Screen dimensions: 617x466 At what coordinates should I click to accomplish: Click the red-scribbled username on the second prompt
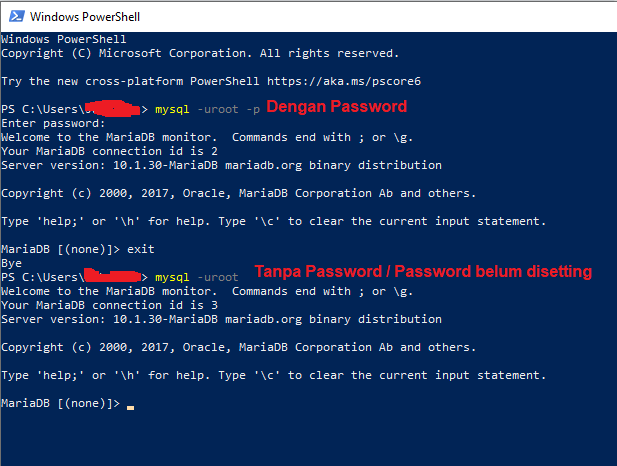[112, 275]
